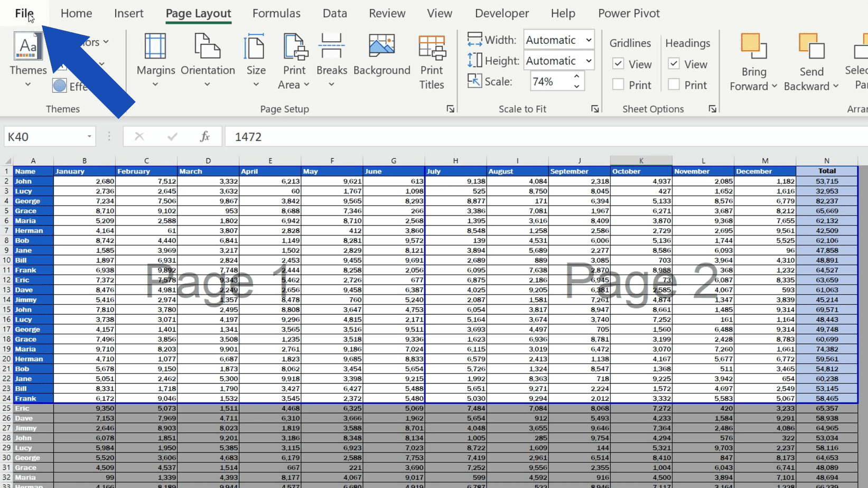This screenshot has height=488, width=868.
Task: Click the January header cell
Action: [84, 171]
